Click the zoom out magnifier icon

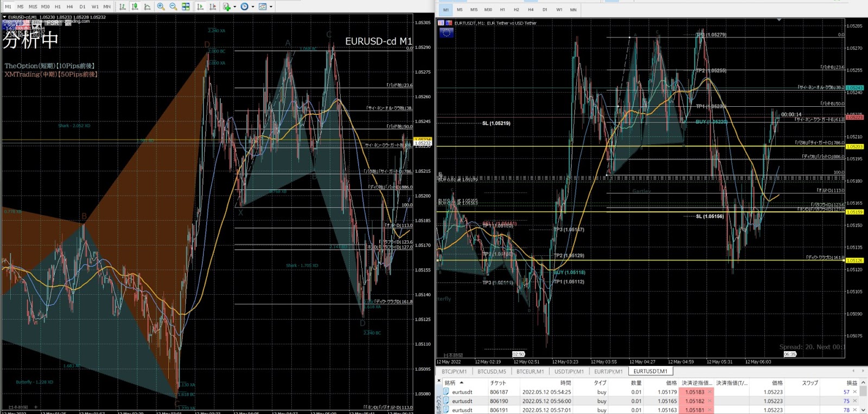coord(173,7)
